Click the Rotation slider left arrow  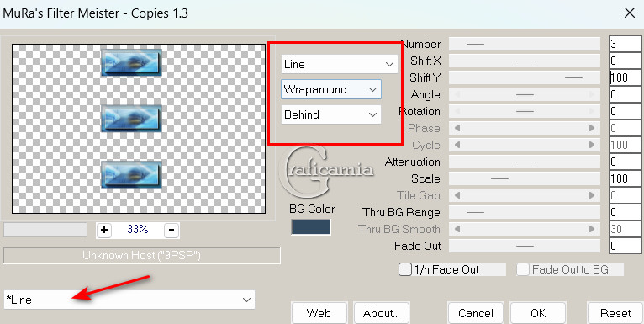pyautogui.click(x=457, y=111)
